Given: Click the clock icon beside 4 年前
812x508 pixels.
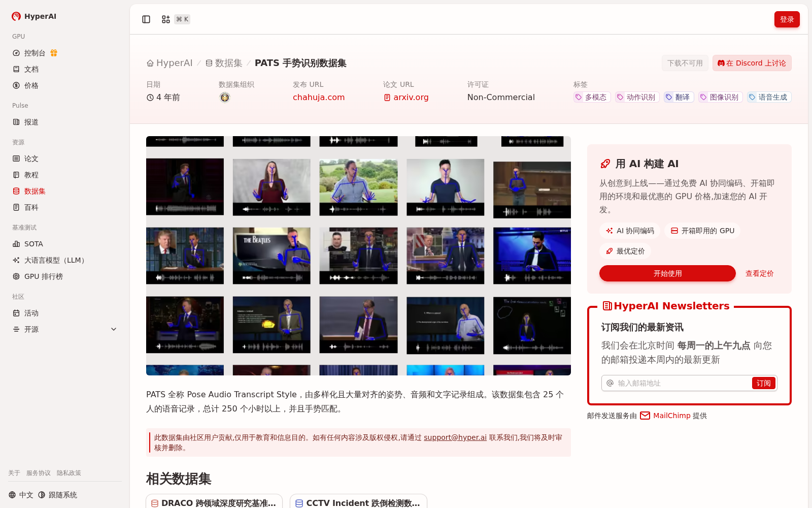Looking at the screenshot, I should 150,98.
